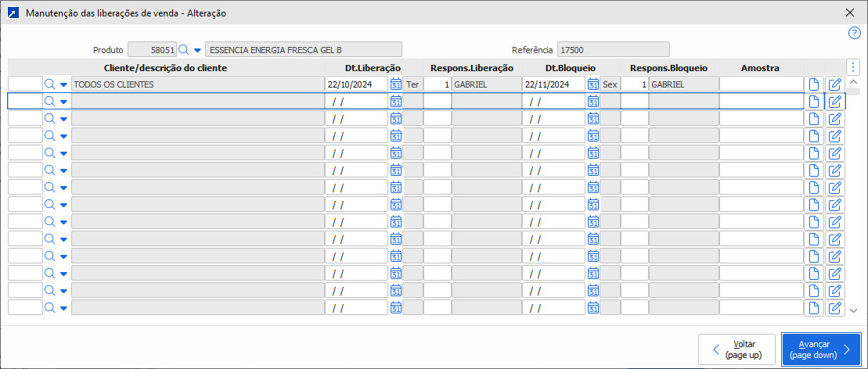
Task: Expand the Produto dropdown arrow
Action: [197, 50]
